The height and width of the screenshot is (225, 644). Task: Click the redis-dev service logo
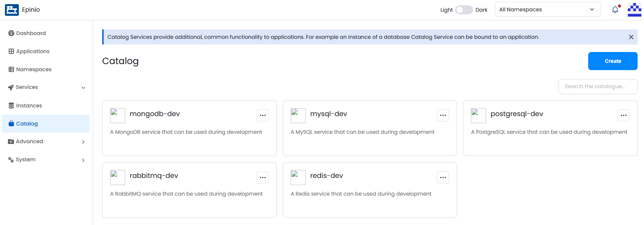coord(298,178)
